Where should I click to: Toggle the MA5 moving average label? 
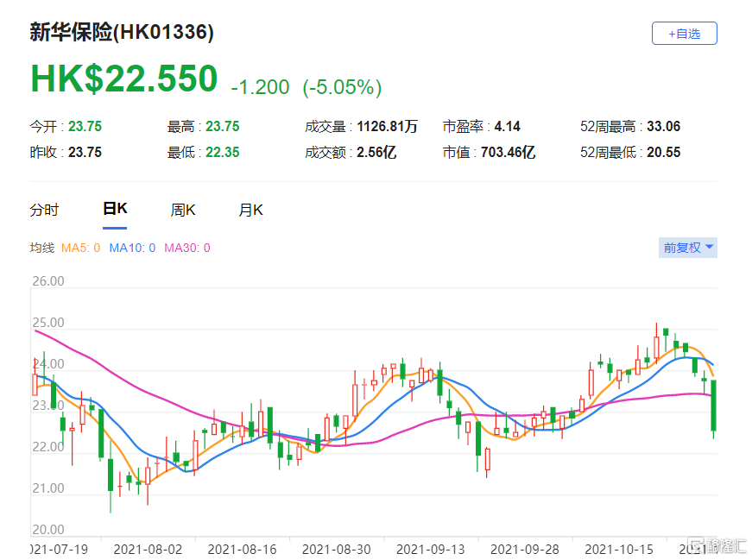tap(80, 248)
